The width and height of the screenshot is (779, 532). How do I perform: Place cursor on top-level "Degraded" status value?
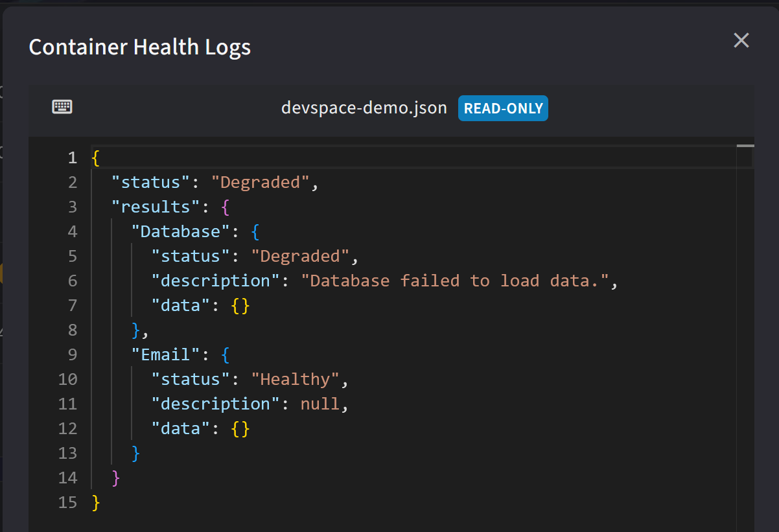tap(260, 182)
